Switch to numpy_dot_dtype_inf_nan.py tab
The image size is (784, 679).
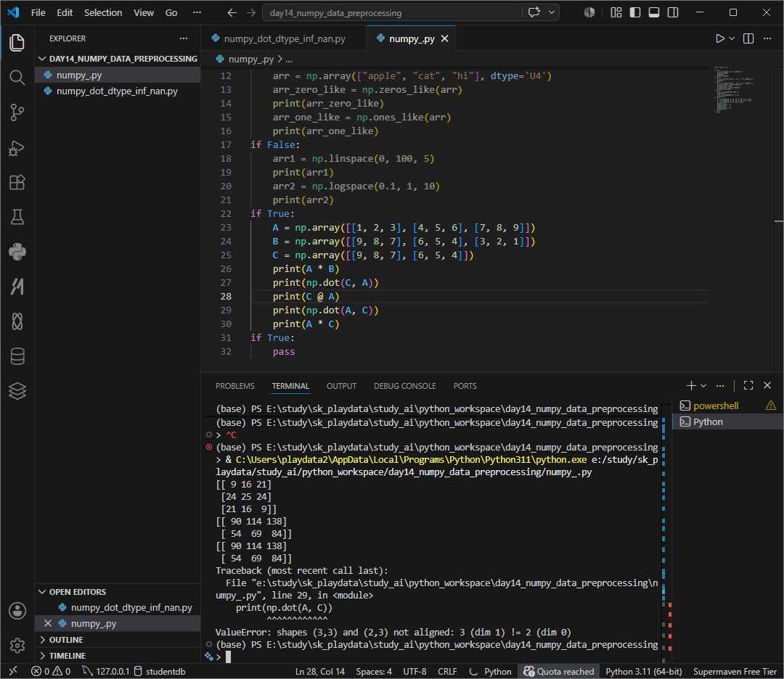pos(284,38)
